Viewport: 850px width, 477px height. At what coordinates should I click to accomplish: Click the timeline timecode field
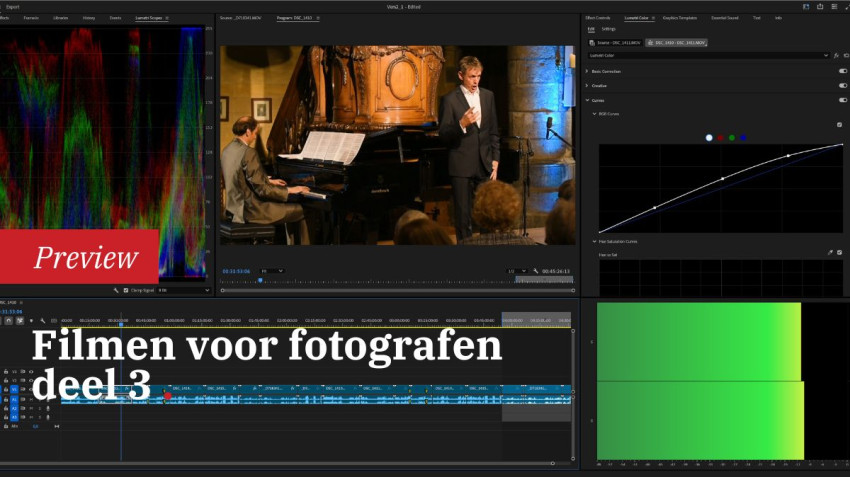(x=11, y=312)
